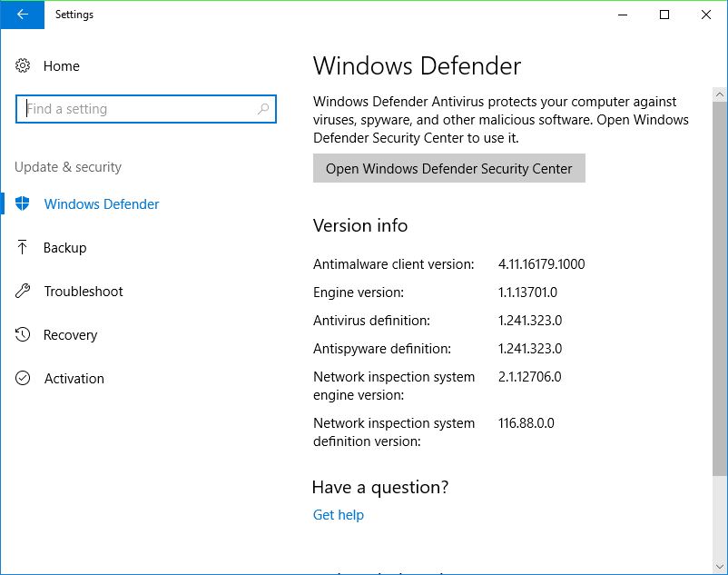Minimize the Settings window
Image resolution: width=728 pixels, height=575 pixels.
point(623,15)
